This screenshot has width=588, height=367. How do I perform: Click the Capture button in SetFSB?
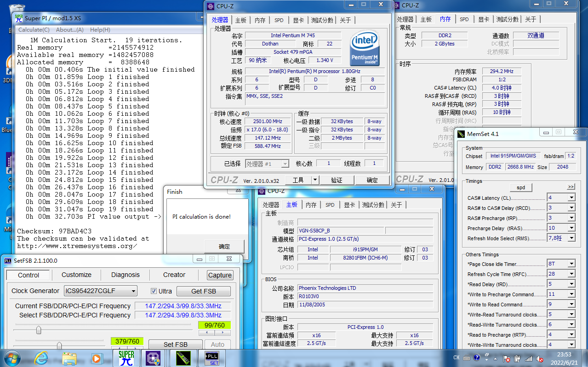(220, 275)
